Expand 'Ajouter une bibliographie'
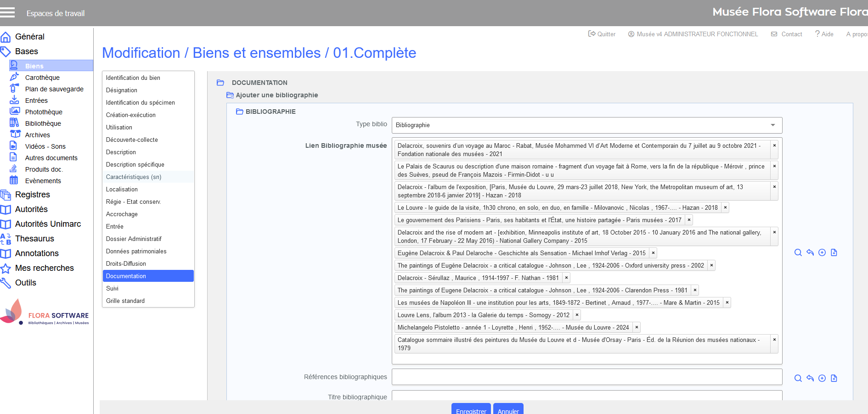 click(276, 95)
